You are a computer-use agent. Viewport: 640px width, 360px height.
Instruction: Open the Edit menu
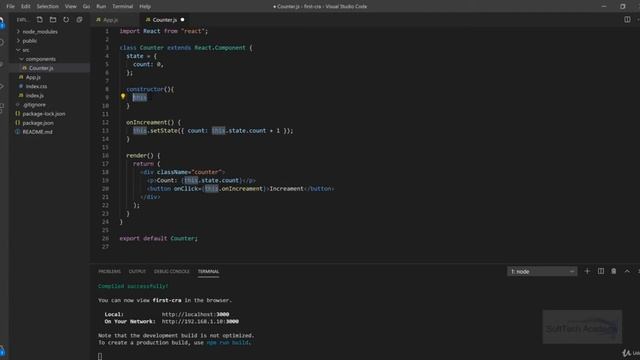point(26,7)
